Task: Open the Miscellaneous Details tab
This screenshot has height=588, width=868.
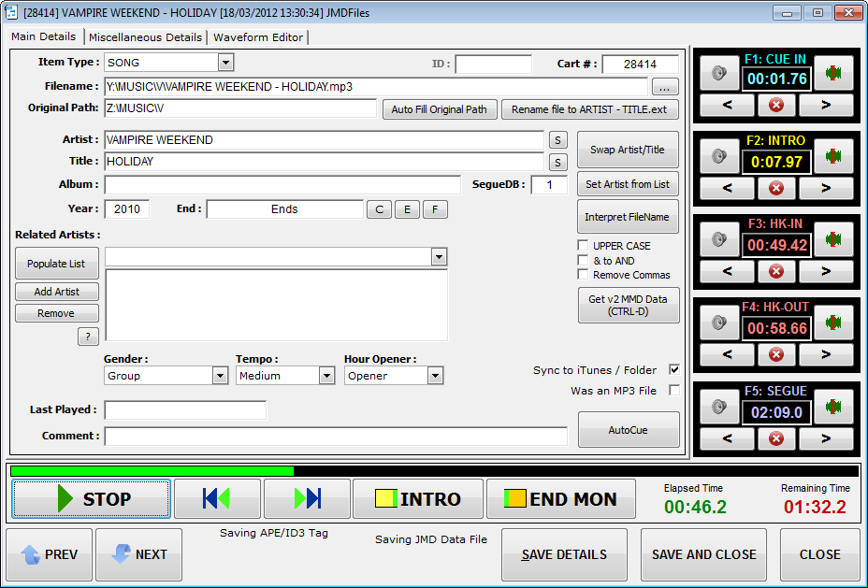Action: click(x=145, y=37)
